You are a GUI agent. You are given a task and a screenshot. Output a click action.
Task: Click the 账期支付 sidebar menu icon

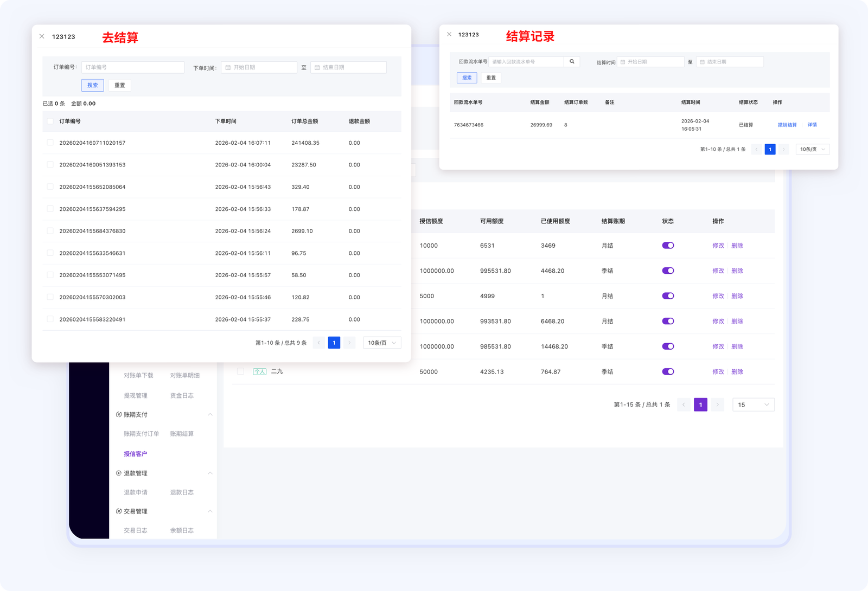coord(119,415)
